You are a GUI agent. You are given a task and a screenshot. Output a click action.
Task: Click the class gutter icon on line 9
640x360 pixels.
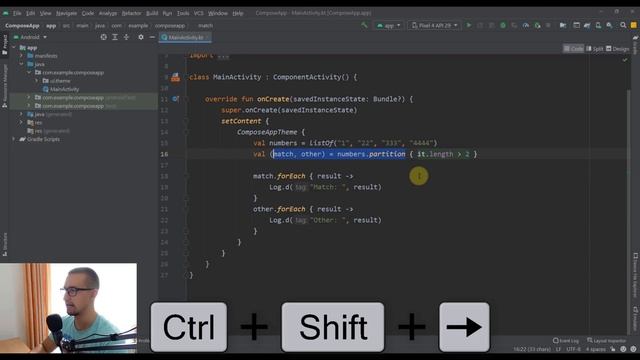click(175, 77)
